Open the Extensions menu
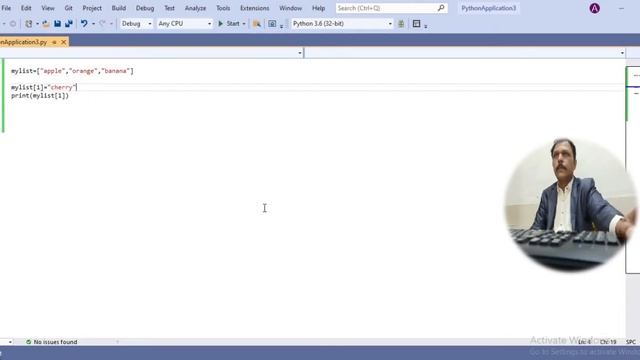The width and height of the screenshot is (640, 360). [254, 8]
